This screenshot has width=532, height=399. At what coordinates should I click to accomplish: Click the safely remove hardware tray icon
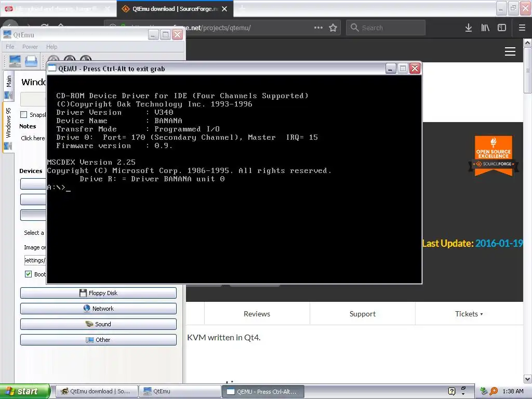point(484,391)
